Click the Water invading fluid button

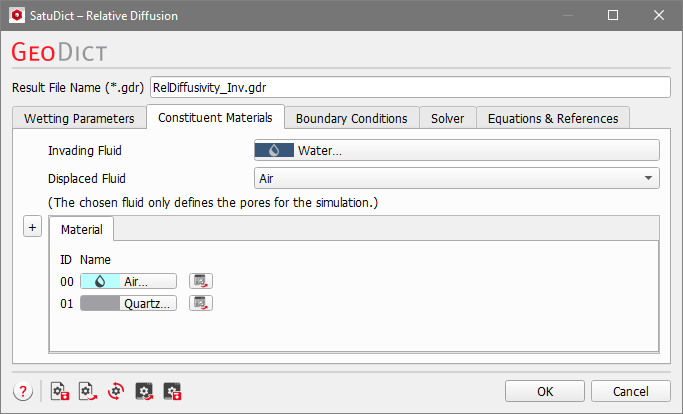pyautogui.click(x=456, y=150)
